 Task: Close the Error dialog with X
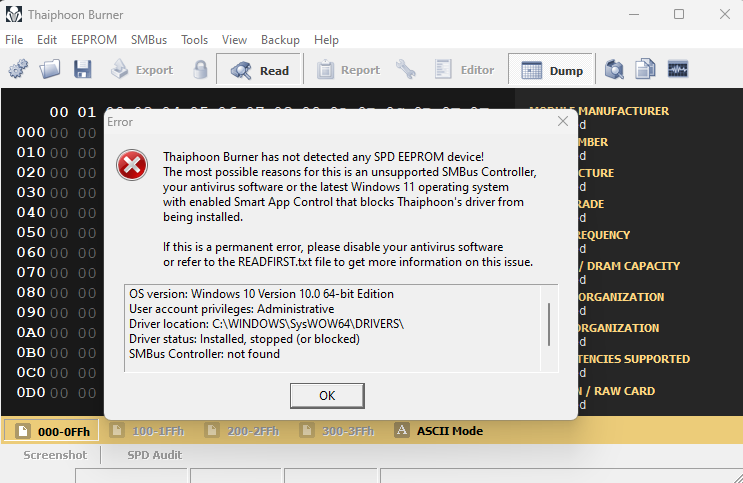(562, 121)
